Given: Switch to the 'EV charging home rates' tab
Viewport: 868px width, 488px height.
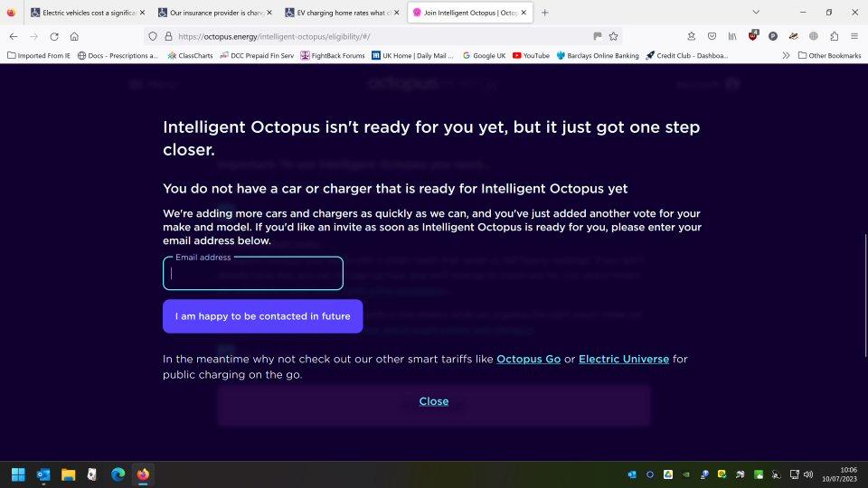Looking at the screenshot, I should 340,13.
